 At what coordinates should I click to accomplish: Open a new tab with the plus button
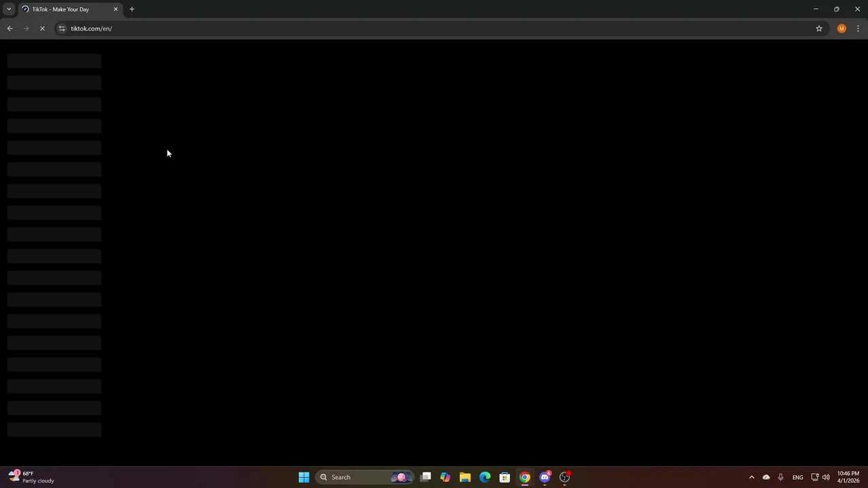[x=132, y=9]
